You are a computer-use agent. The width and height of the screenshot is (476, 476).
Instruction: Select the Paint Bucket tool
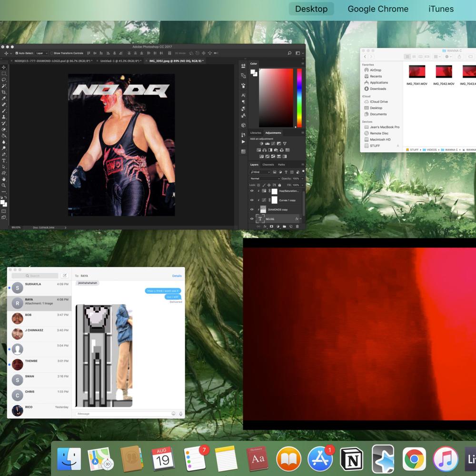4,136
